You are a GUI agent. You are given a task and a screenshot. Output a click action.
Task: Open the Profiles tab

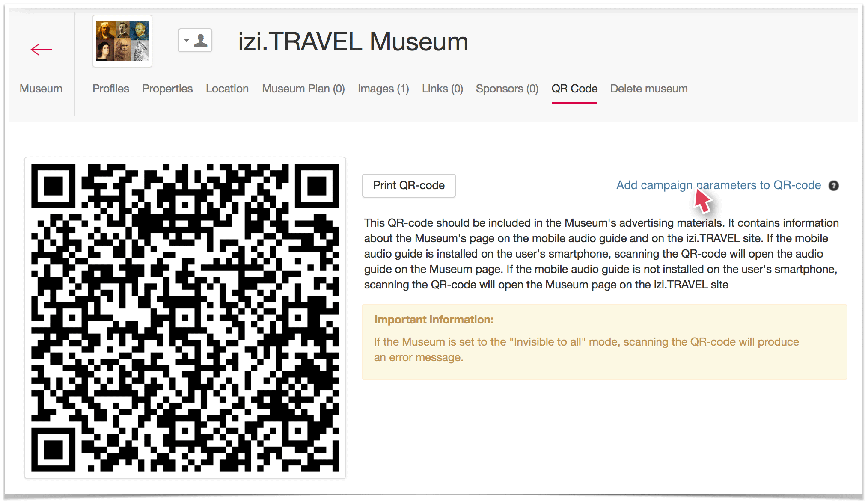point(110,89)
